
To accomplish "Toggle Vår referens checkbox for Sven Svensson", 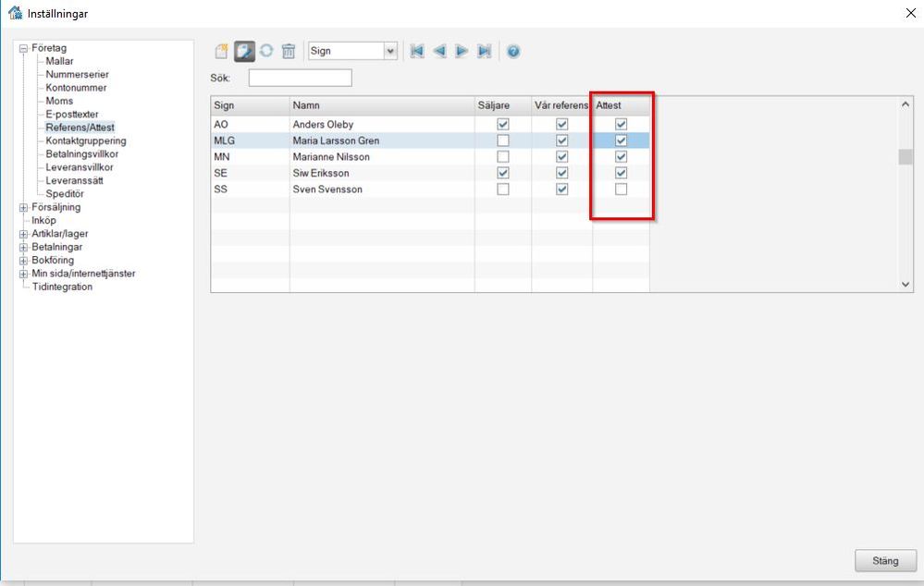I will coord(562,189).
